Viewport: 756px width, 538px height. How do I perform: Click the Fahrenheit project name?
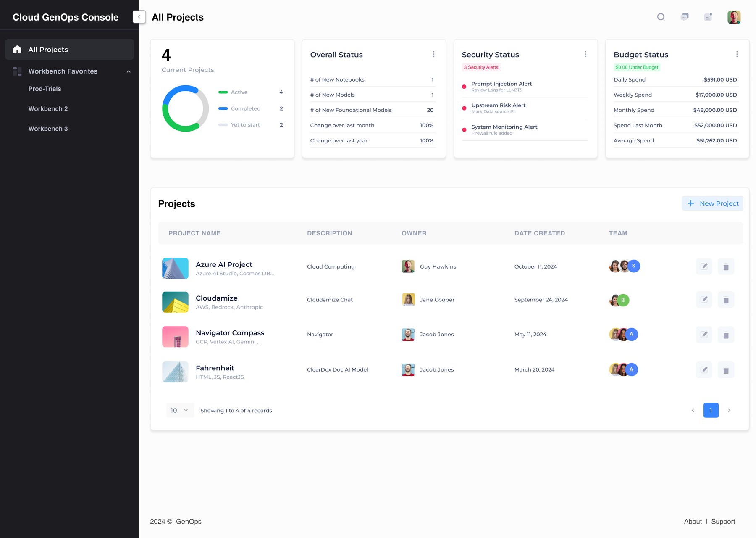click(215, 368)
